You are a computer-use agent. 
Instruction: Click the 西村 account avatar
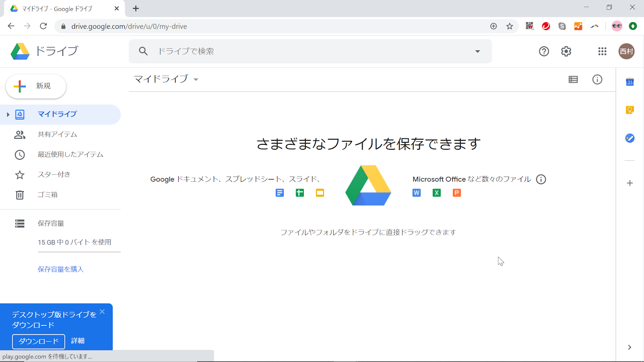(626, 51)
